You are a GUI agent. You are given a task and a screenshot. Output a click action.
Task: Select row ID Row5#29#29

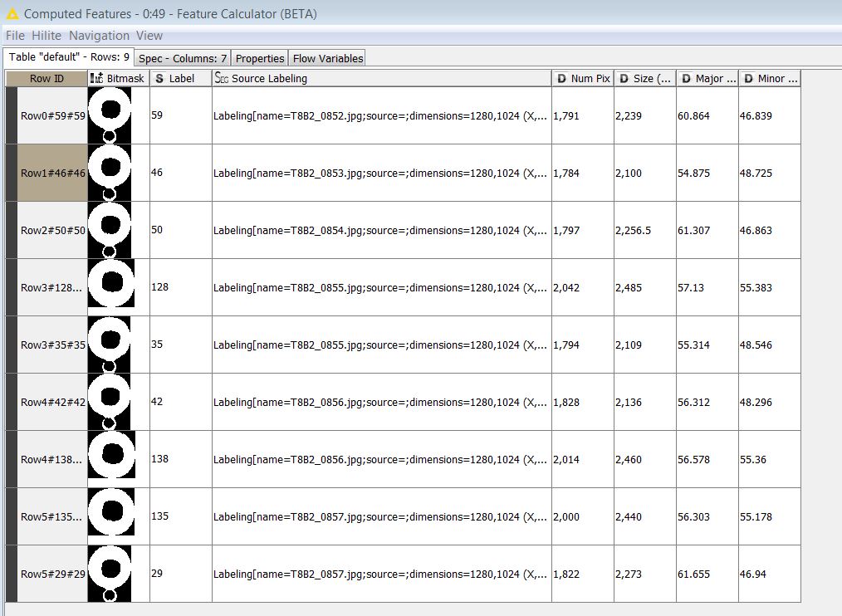(x=52, y=574)
